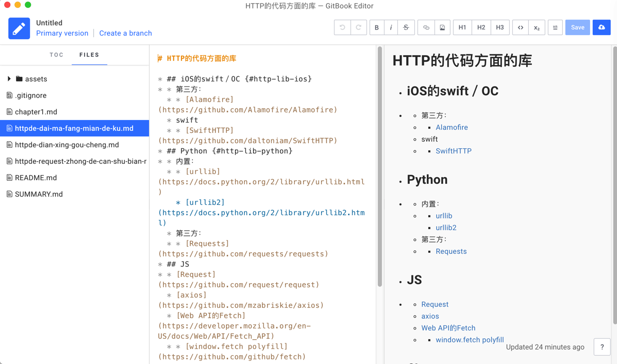Apply strikethrough formatting
Image resolution: width=617 pixels, height=364 pixels.
[406, 28]
